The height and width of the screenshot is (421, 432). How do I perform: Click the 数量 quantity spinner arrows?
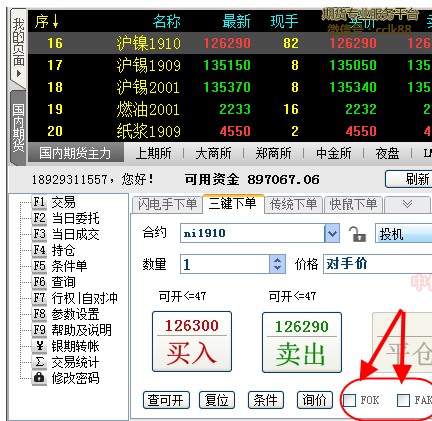(277, 264)
